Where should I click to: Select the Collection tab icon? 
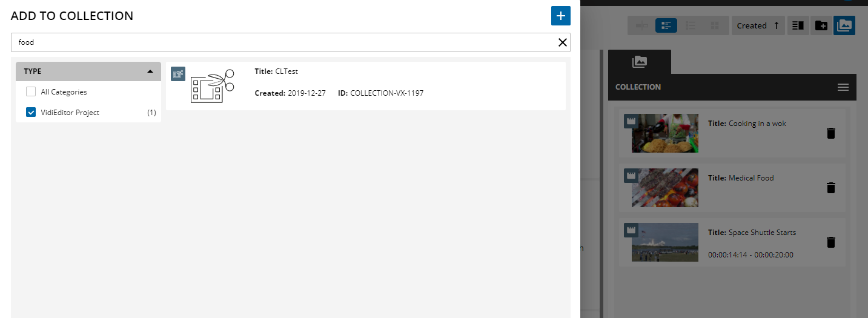click(x=639, y=62)
